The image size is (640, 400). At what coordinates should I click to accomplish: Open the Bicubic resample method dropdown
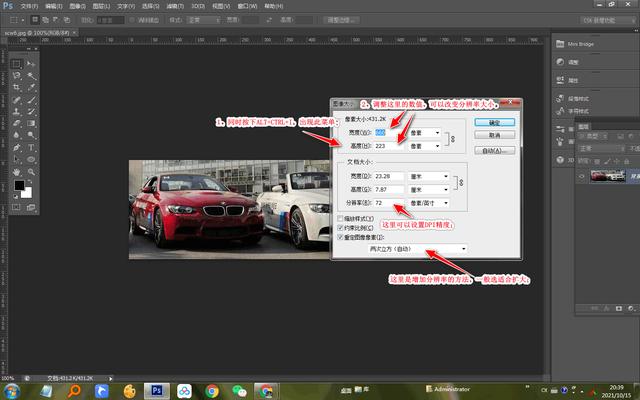coord(418,249)
